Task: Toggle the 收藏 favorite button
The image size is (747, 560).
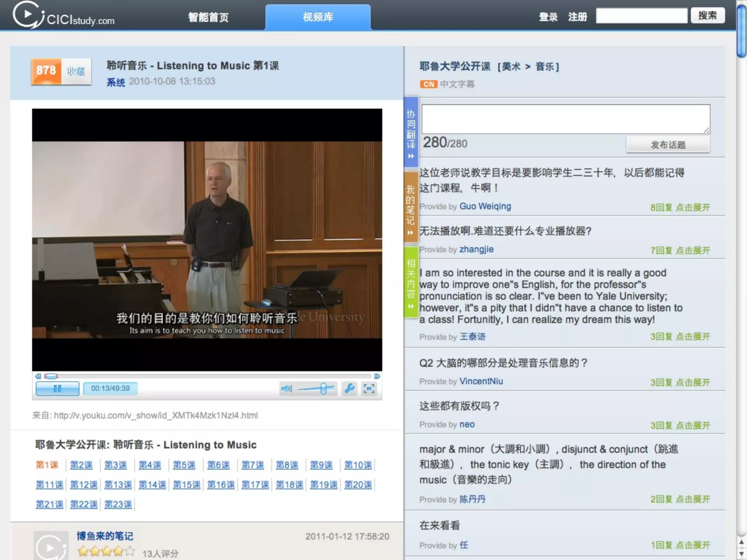Action: click(76, 71)
